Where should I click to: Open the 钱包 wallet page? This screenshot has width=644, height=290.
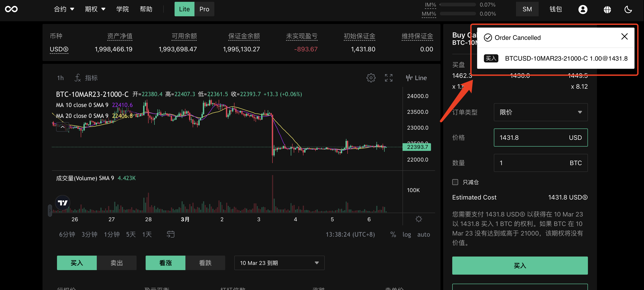click(x=556, y=9)
